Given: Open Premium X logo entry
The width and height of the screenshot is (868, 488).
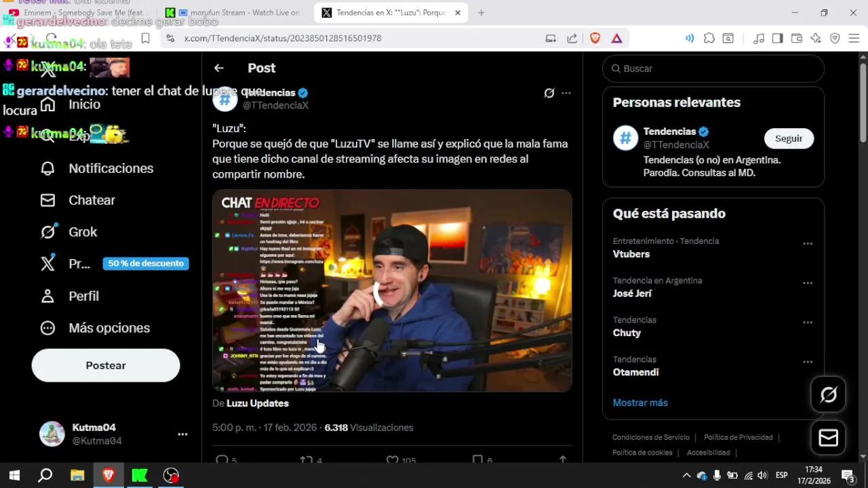Looking at the screenshot, I should coord(47,264).
